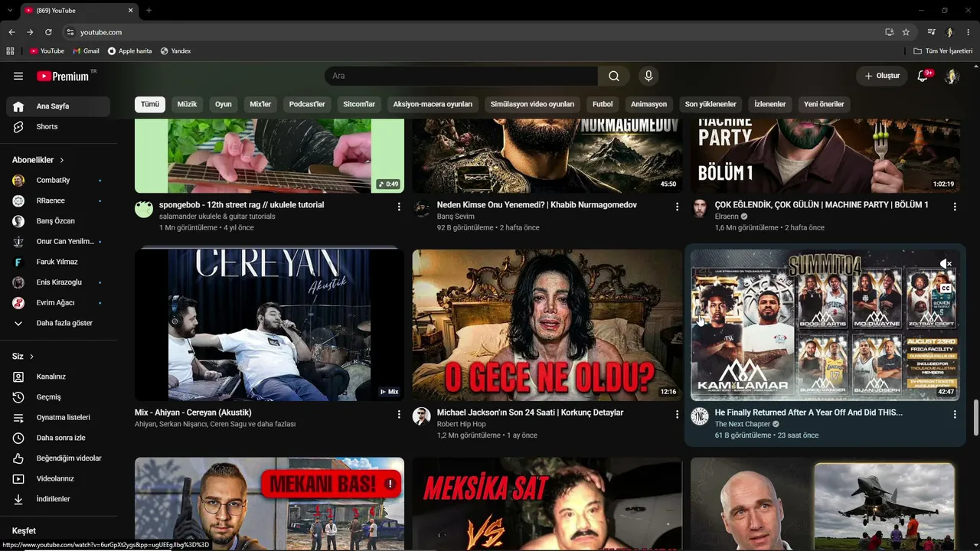Open the Oluştur create menu
This screenshot has width=980, height=551.
(x=882, y=76)
